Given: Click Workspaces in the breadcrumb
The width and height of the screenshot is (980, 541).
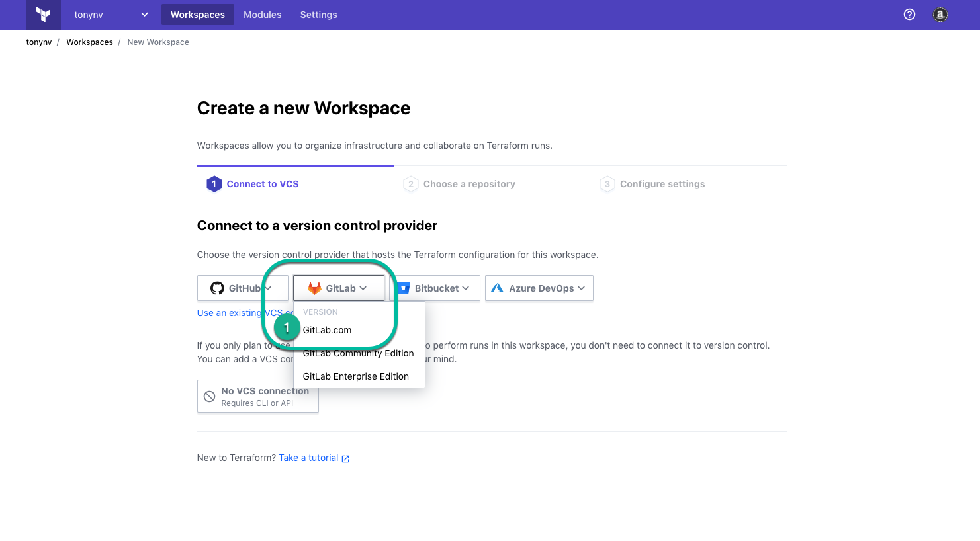Looking at the screenshot, I should 90,42.
